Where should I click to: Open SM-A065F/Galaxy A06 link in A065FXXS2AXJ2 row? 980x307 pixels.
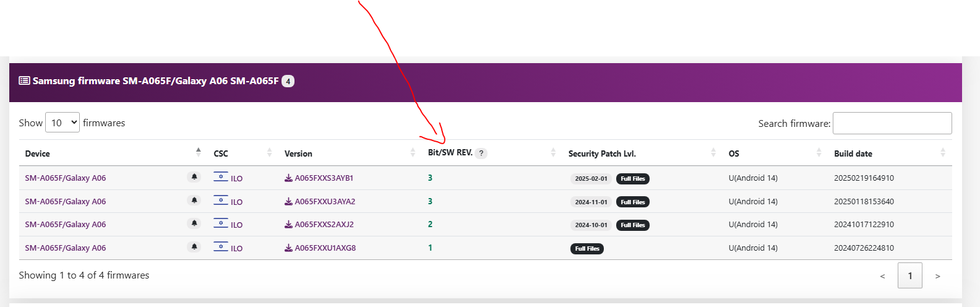pos(66,224)
